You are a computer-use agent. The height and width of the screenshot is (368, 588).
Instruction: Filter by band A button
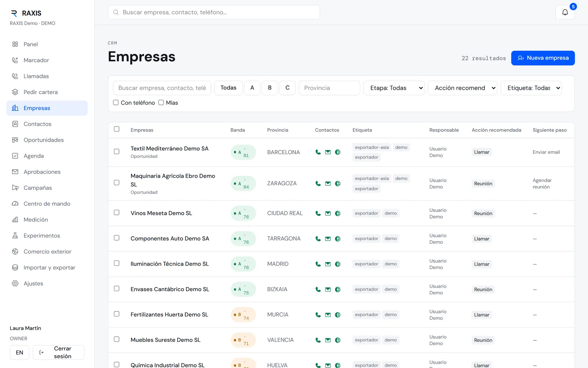[252, 88]
